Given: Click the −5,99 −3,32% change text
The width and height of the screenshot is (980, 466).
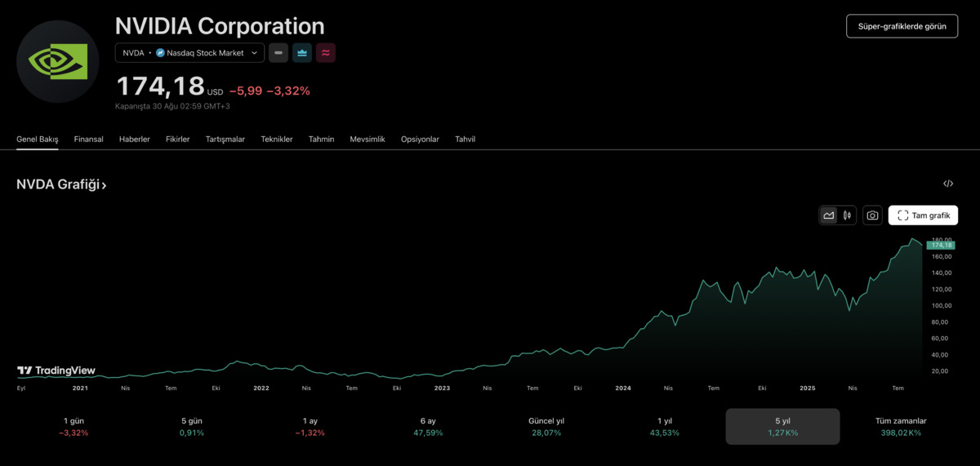Looking at the screenshot, I should click(269, 91).
